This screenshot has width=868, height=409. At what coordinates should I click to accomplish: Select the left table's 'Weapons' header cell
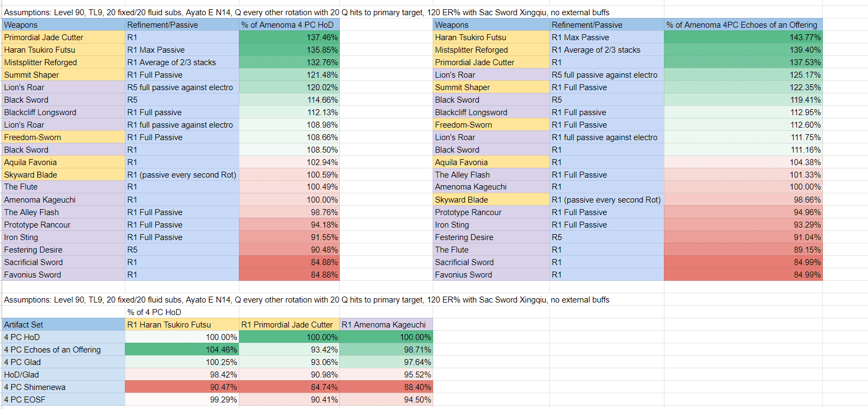tap(63, 25)
